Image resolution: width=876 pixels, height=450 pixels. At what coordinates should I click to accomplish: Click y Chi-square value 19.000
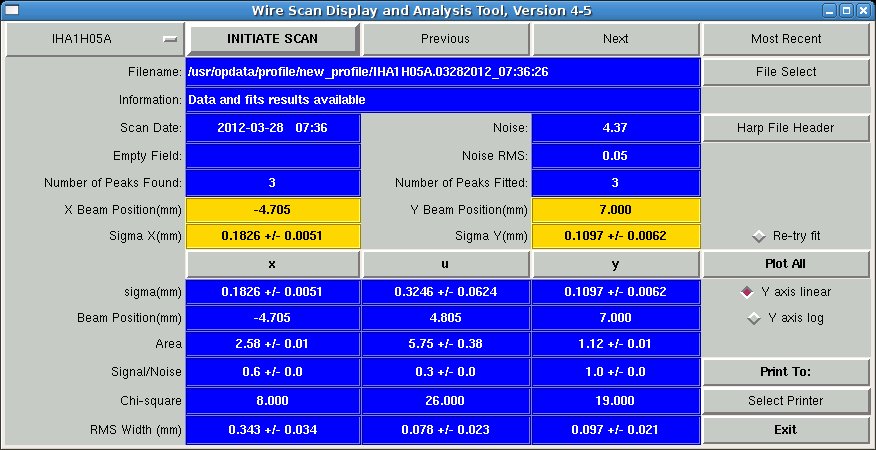tap(616, 401)
